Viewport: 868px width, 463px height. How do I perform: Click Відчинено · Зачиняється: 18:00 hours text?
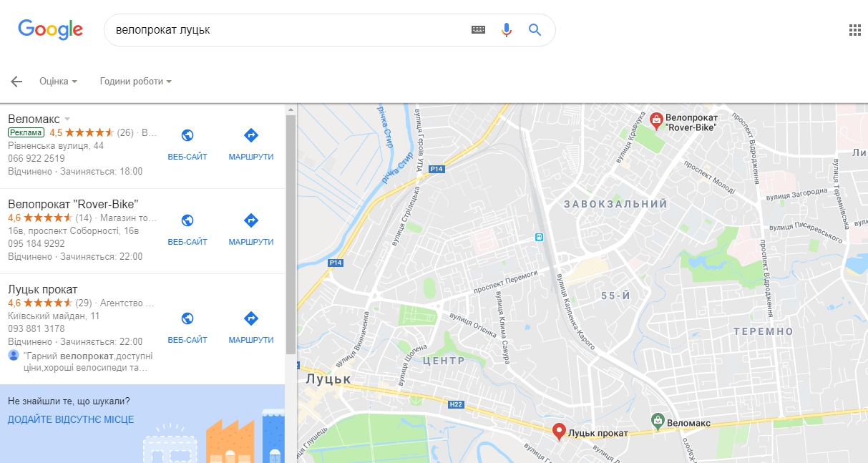click(75, 171)
